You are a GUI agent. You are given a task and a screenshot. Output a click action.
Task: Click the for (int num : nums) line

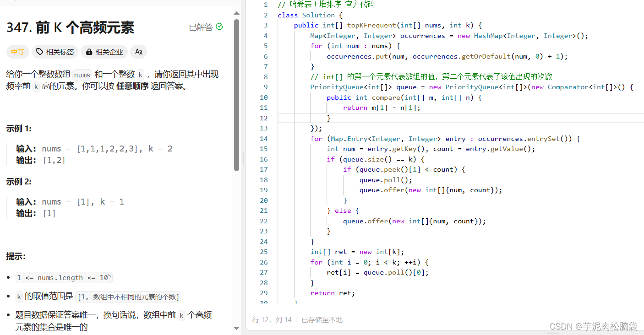(355, 46)
